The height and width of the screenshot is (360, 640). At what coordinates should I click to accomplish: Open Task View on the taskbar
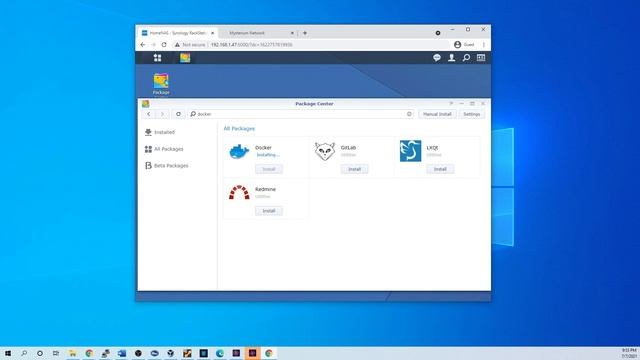click(x=56, y=353)
